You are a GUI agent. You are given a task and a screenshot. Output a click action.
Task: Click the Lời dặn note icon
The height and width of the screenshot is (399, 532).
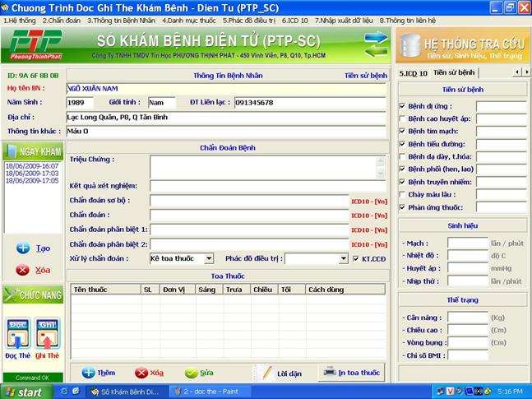(265, 373)
